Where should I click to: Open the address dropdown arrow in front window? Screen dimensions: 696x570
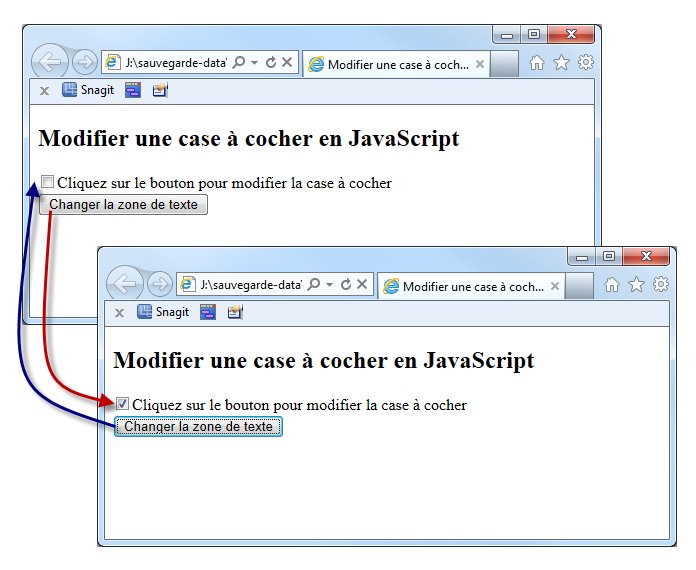[x=329, y=285]
